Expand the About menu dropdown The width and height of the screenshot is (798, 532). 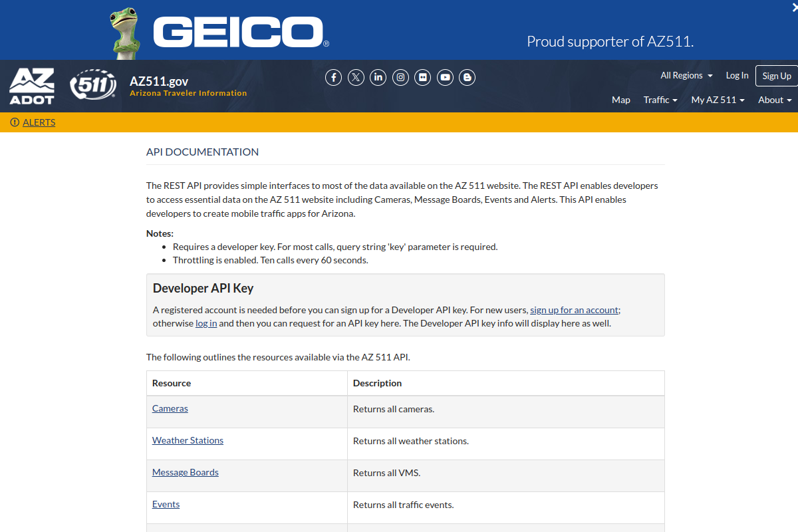775,100
